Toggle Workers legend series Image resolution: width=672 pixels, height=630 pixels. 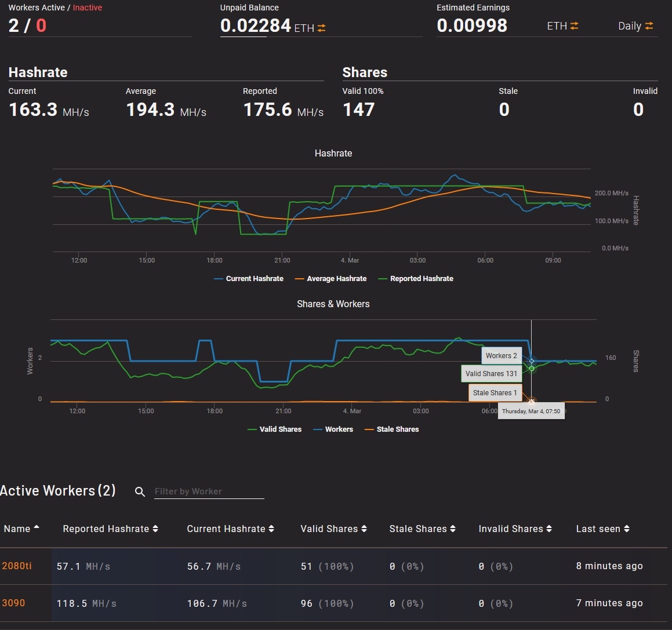[333, 429]
